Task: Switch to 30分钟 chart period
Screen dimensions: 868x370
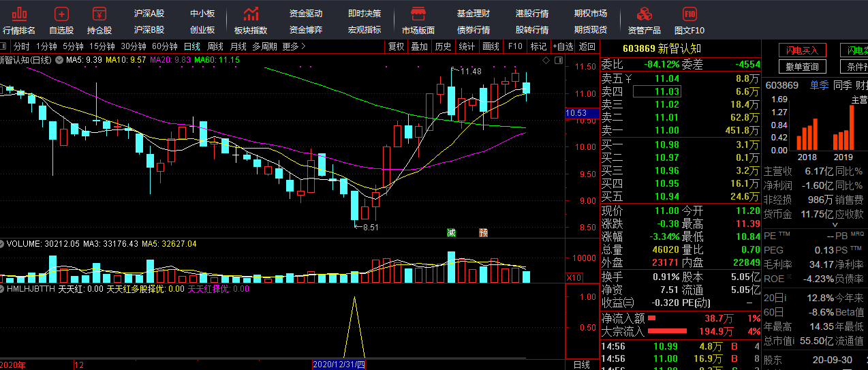Action: (x=134, y=46)
